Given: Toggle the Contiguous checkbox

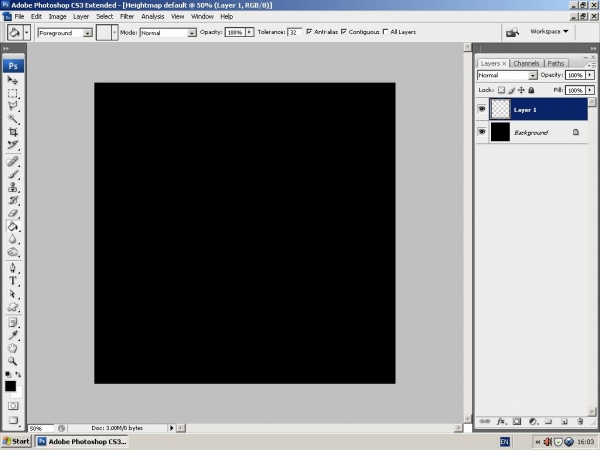Looking at the screenshot, I should pos(344,32).
